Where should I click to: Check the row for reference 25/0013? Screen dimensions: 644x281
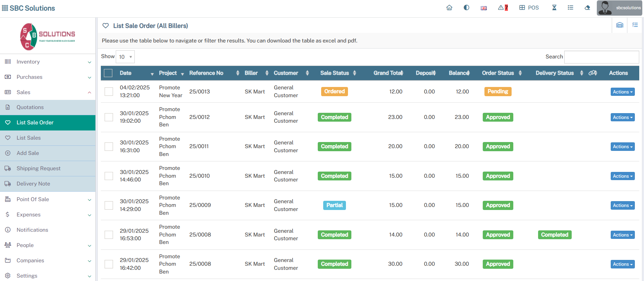coord(109,92)
